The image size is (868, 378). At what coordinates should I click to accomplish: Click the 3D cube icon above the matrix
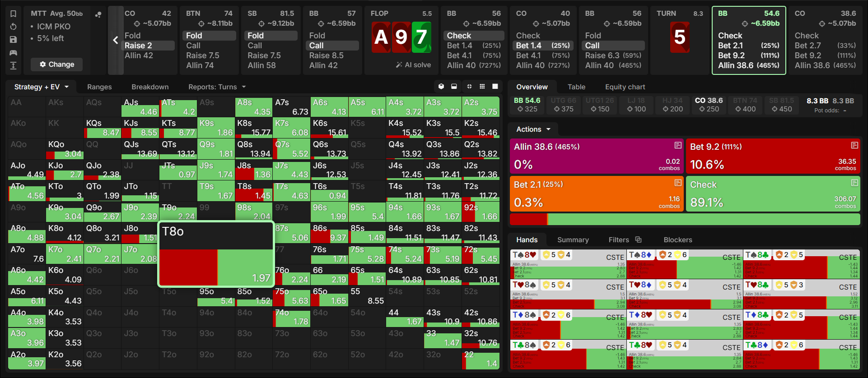tap(441, 87)
